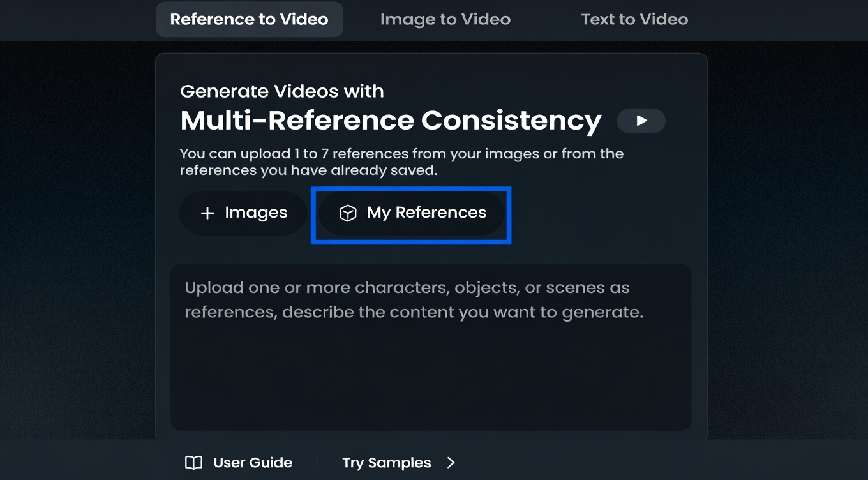Click the chevron arrow after Try Samples
This screenshot has height=480, width=868.
(x=451, y=463)
